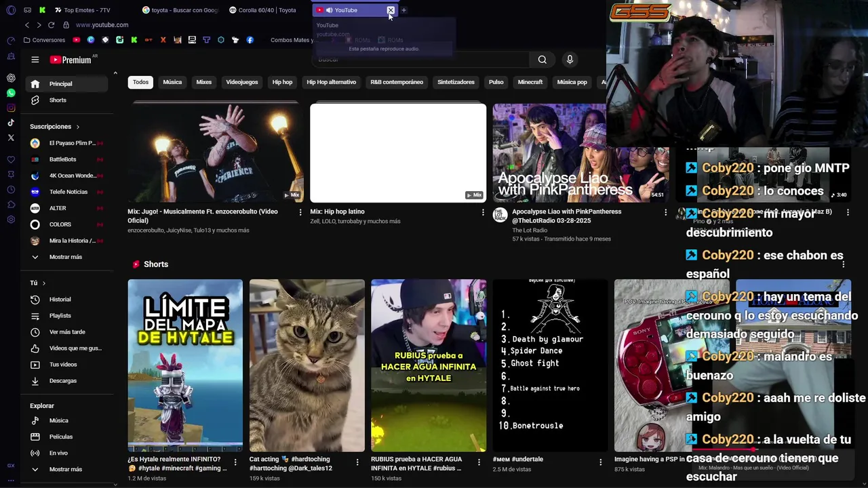Expand Mostrar más under Suscripciones
This screenshot has height=488, width=868.
pos(66,257)
